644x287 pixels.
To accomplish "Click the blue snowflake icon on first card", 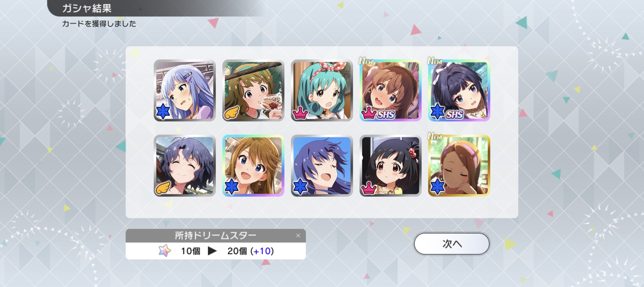I will [163, 111].
